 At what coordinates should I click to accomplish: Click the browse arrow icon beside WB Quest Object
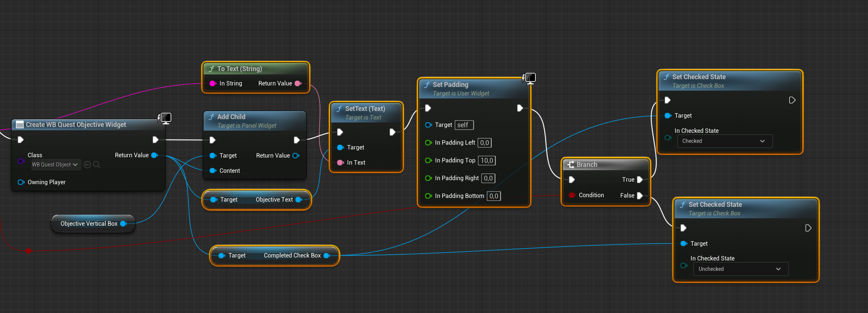click(x=87, y=165)
